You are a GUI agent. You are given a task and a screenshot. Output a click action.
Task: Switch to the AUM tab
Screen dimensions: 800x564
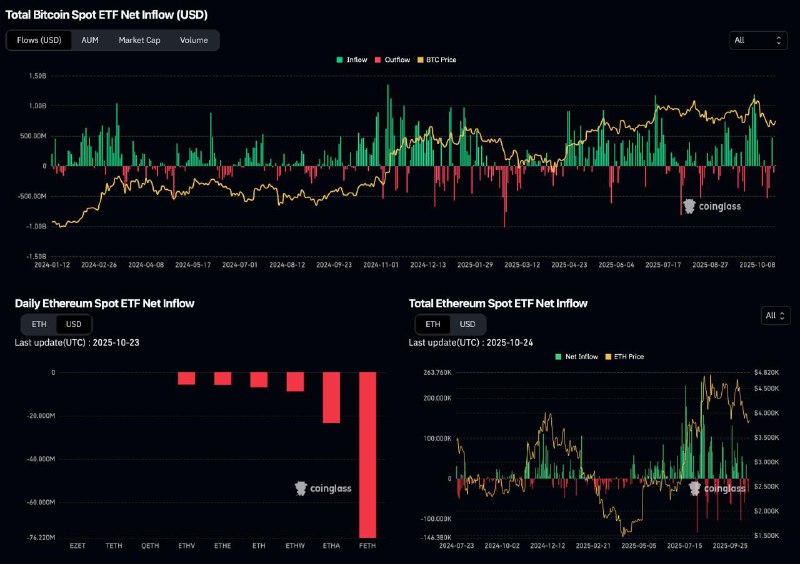(x=90, y=40)
